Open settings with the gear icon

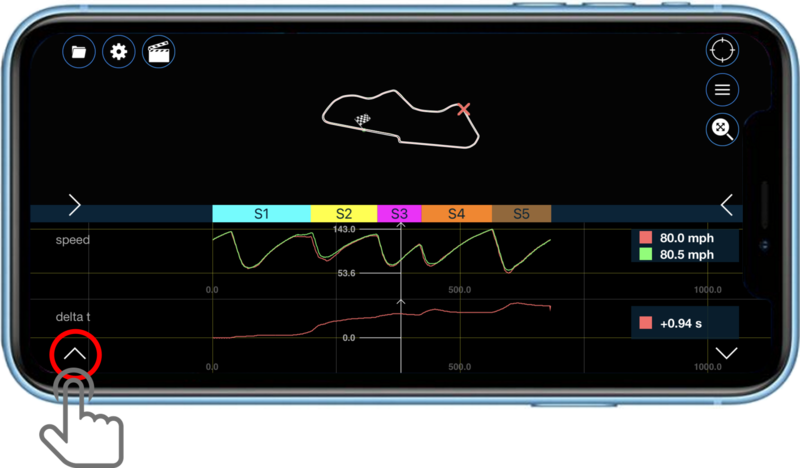click(x=118, y=52)
